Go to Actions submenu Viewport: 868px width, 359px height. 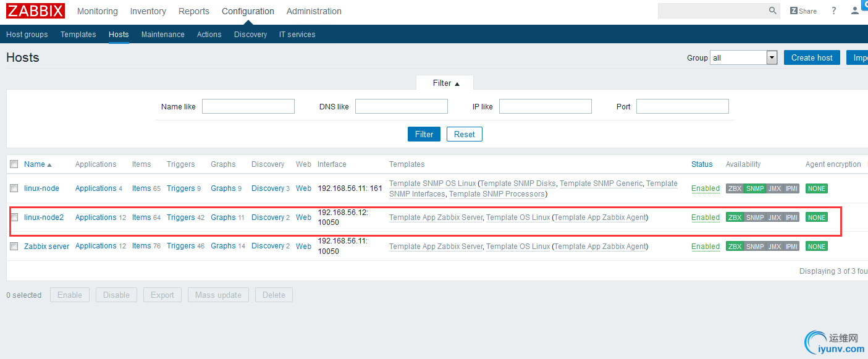(x=209, y=35)
